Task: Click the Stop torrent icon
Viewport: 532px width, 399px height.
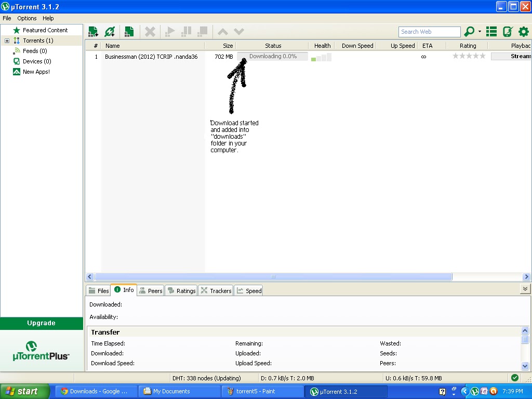Action: (x=203, y=32)
